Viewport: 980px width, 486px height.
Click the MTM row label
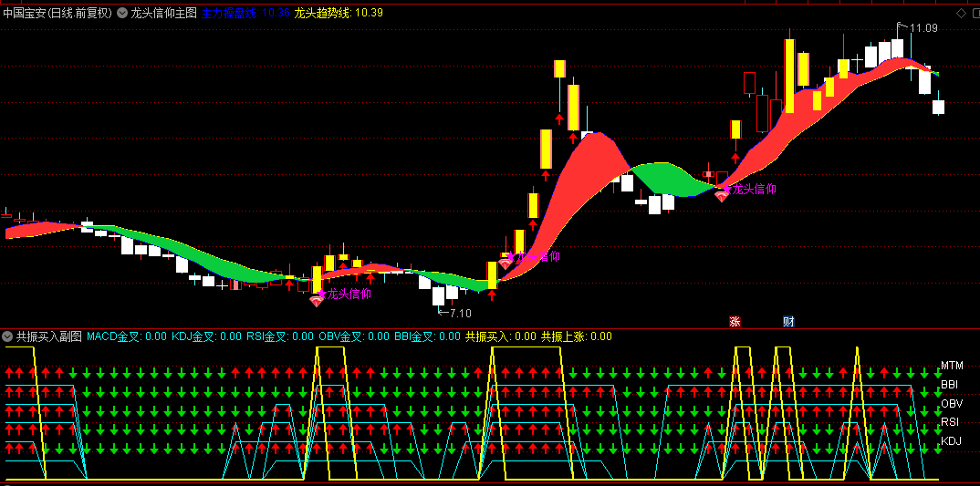(952, 366)
